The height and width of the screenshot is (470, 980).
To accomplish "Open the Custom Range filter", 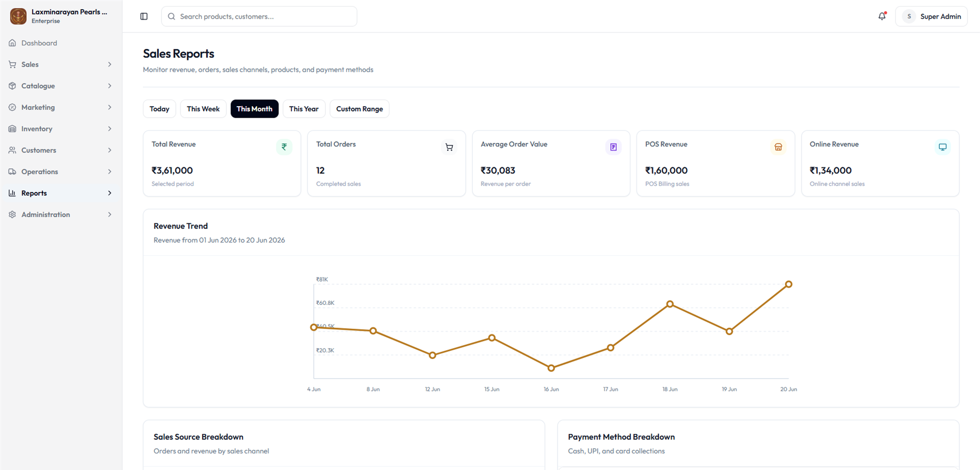I will click(x=360, y=109).
